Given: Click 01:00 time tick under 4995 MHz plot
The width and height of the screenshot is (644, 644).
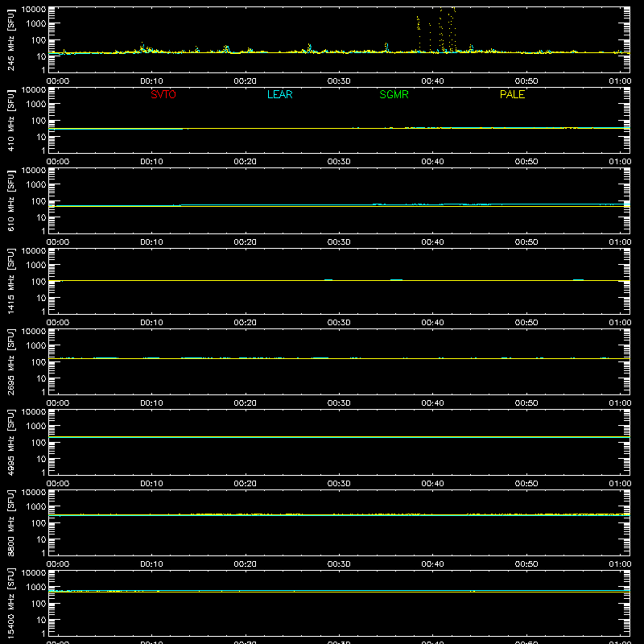Looking at the screenshot, I should (620, 484).
